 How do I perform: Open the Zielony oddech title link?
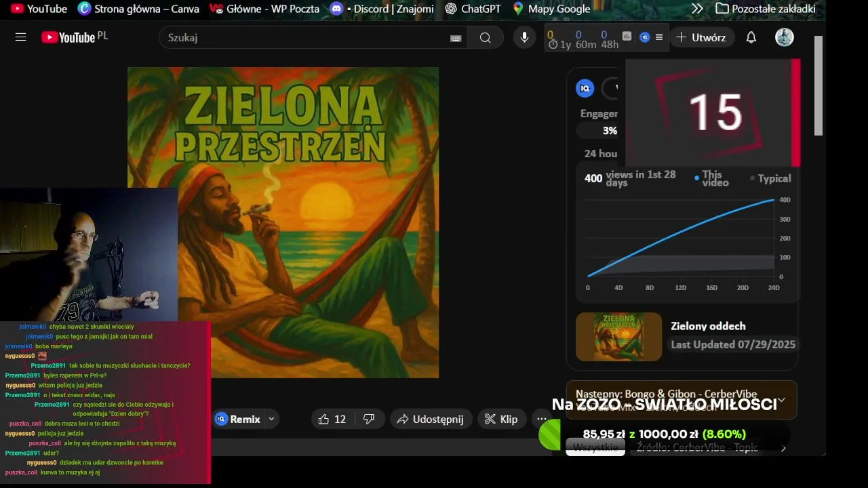click(x=708, y=326)
